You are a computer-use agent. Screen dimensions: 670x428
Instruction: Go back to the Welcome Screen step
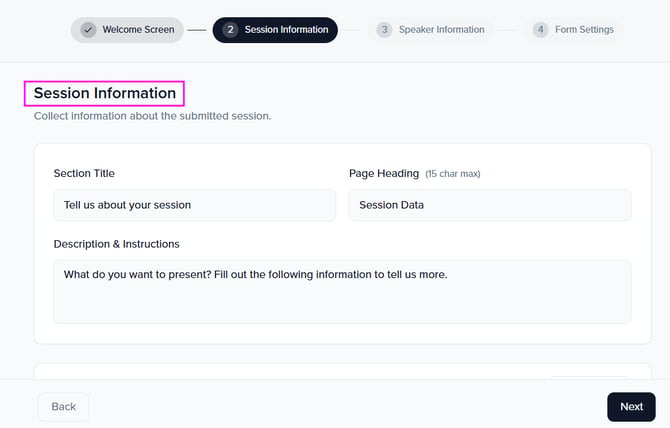tap(137, 30)
